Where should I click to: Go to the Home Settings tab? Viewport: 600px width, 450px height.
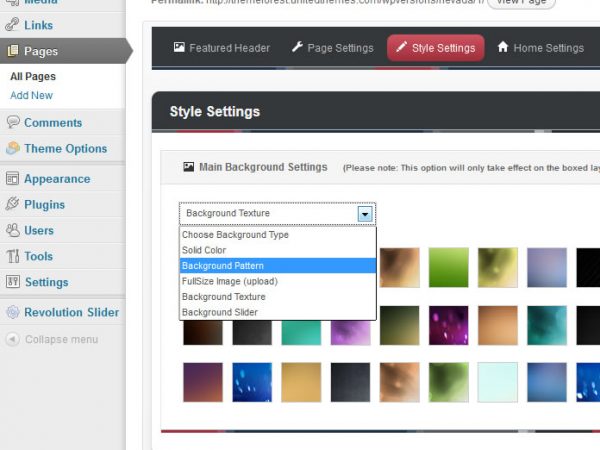pyautogui.click(x=540, y=48)
